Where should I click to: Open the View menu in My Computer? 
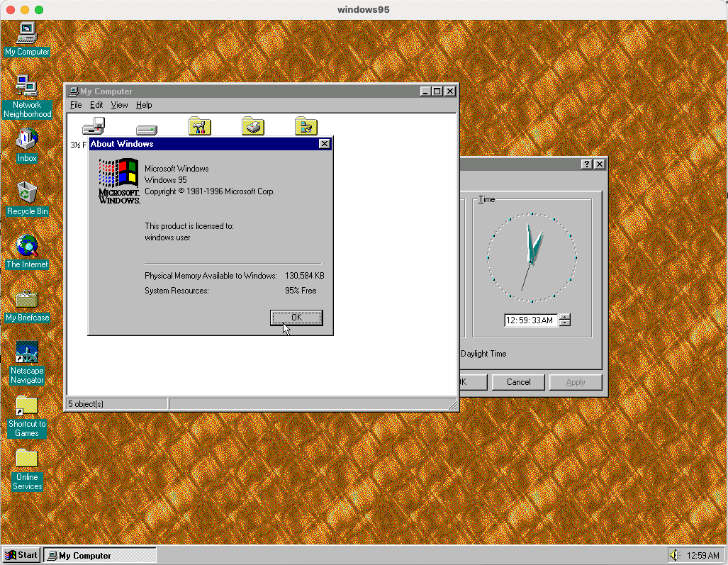(119, 105)
